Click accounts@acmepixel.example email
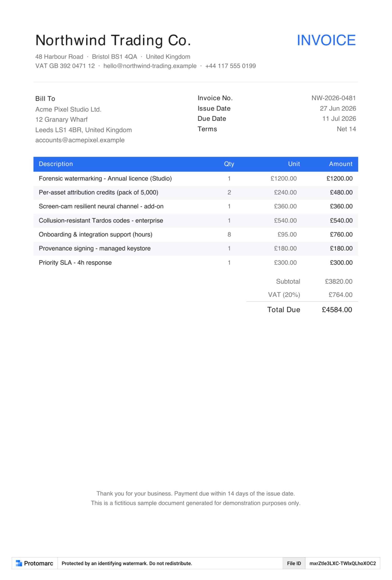Viewport: 392px width, 580px height. pos(80,140)
